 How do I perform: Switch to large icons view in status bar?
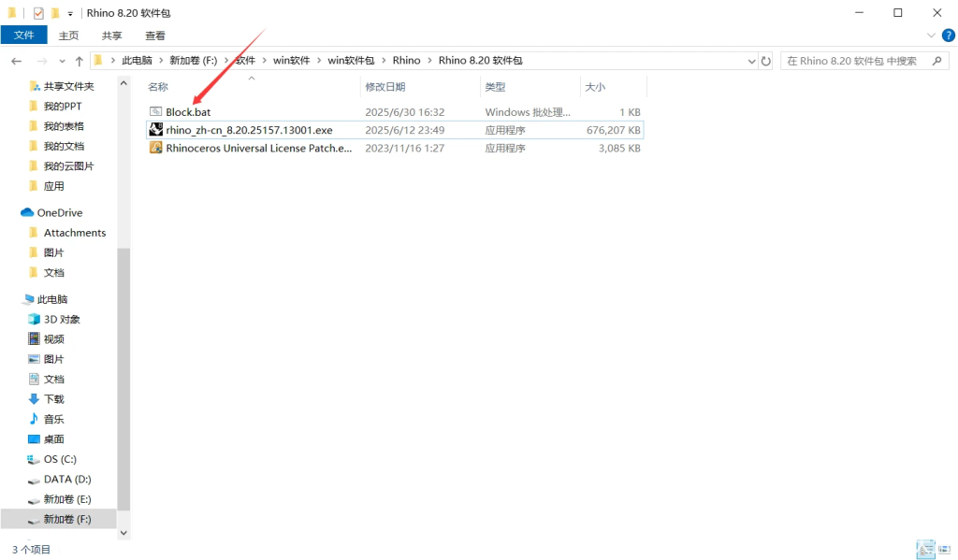[944, 550]
